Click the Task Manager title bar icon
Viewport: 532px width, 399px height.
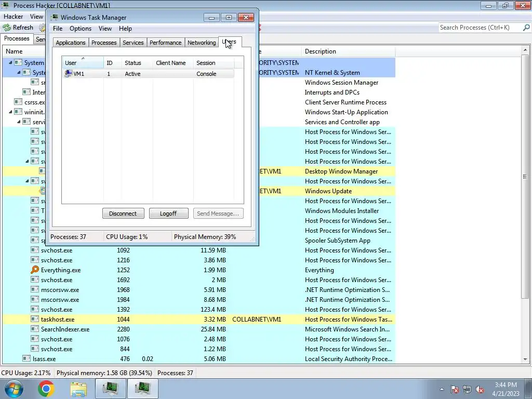[x=55, y=17]
